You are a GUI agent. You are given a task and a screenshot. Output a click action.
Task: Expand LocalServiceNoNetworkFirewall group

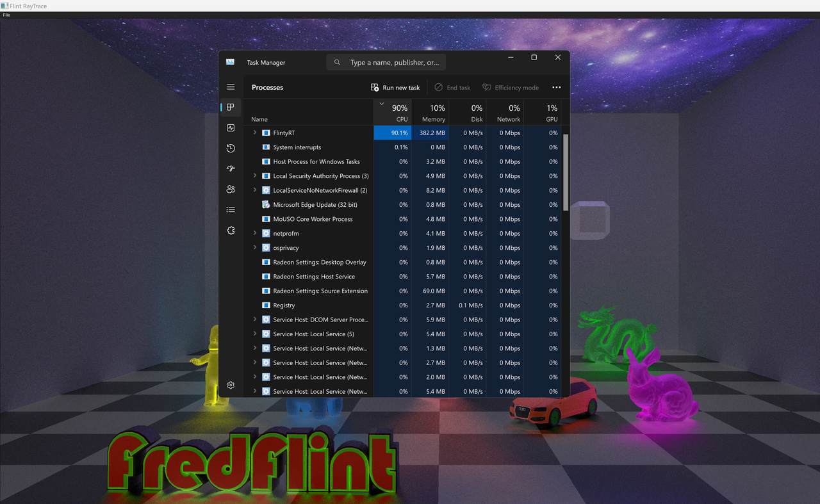click(x=255, y=190)
